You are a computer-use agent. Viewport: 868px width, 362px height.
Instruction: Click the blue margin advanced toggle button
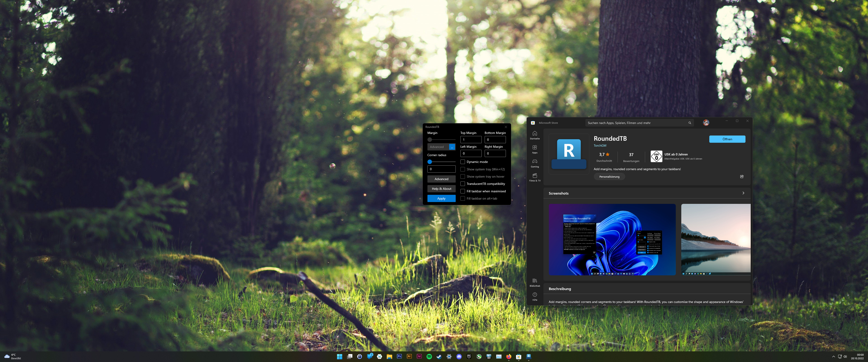(x=452, y=147)
